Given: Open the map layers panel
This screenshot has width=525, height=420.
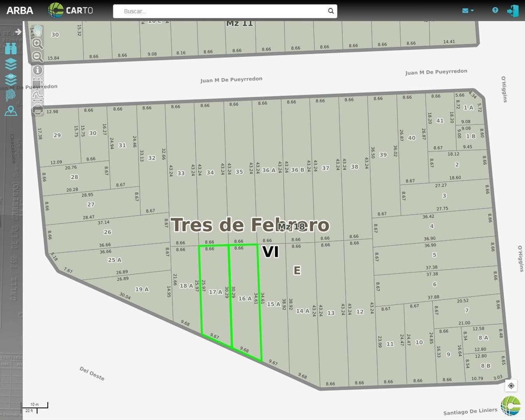Looking at the screenshot, I should coord(11,64).
